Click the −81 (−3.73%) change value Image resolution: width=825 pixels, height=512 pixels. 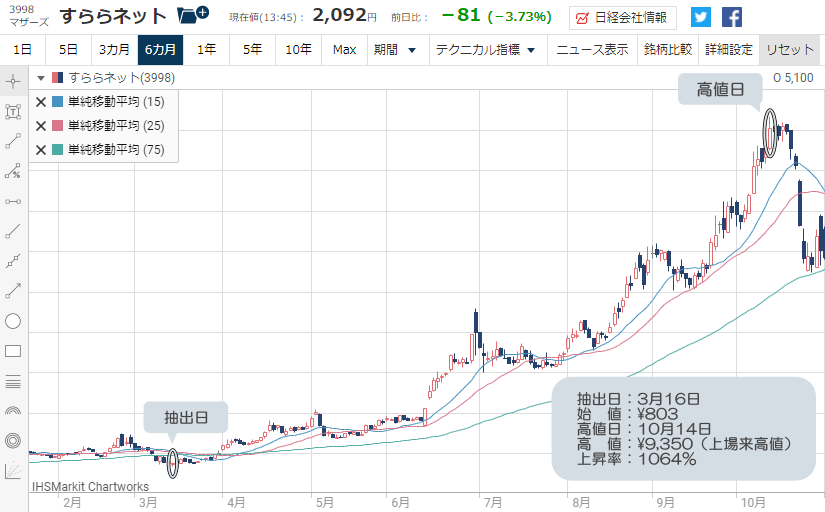(497, 16)
